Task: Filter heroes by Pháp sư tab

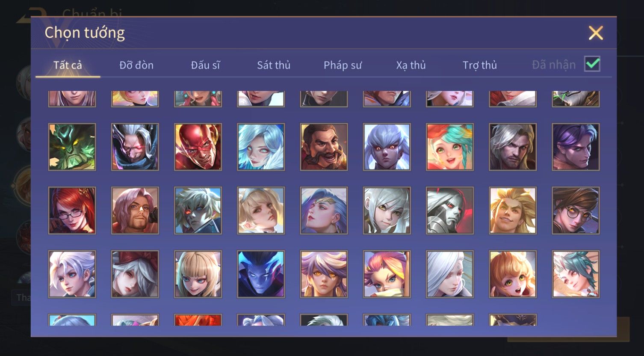Action: (x=343, y=65)
